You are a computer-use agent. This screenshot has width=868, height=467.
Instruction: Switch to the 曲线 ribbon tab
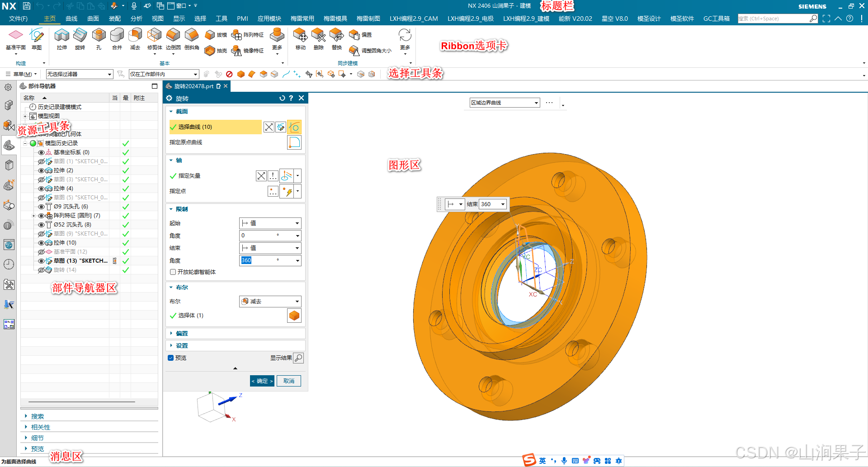click(x=71, y=19)
